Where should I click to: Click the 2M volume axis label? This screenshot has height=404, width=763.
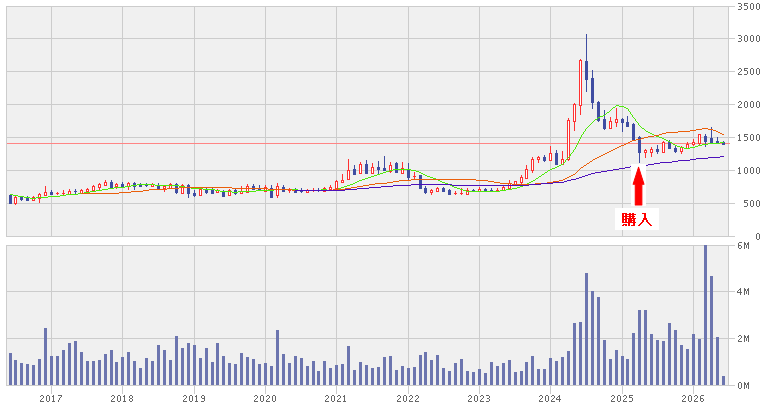tap(744, 339)
